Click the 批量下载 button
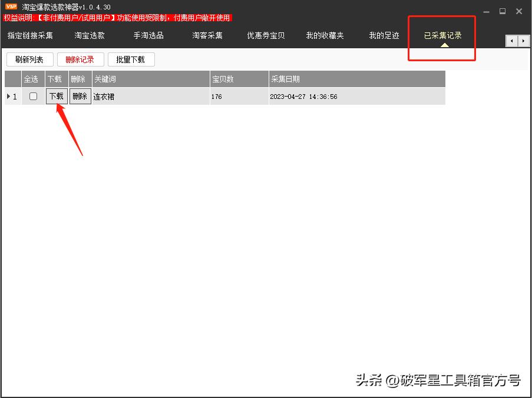This screenshot has width=532, height=398. (131, 59)
